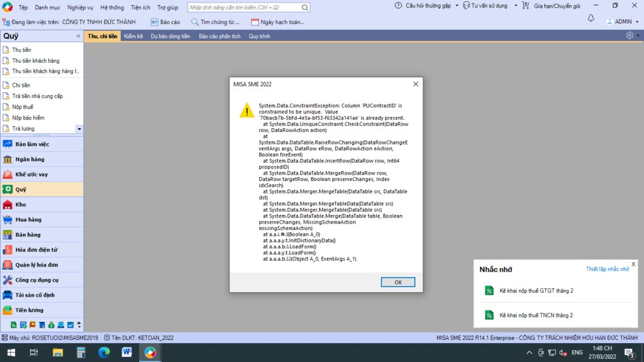Open the Tệp menu
Image resolution: width=644 pixels, height=362 pixels.
(x=23, y=8)
